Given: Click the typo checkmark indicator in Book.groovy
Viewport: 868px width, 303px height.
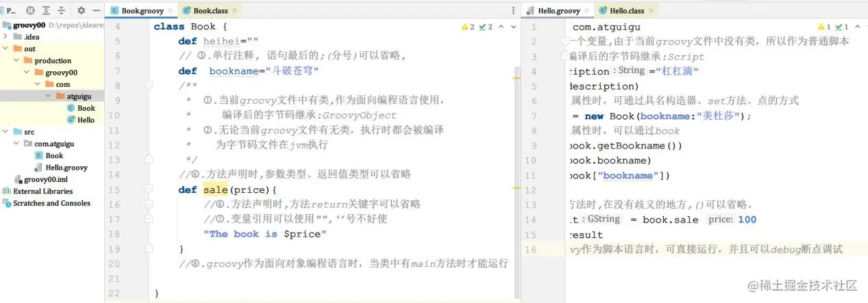Looking at the screenshot, I should pyautogui.click(x=486, y=27).
